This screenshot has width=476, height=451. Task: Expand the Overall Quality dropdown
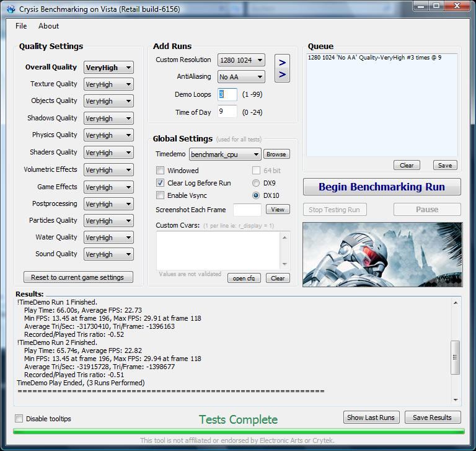[x=108, y=68]
